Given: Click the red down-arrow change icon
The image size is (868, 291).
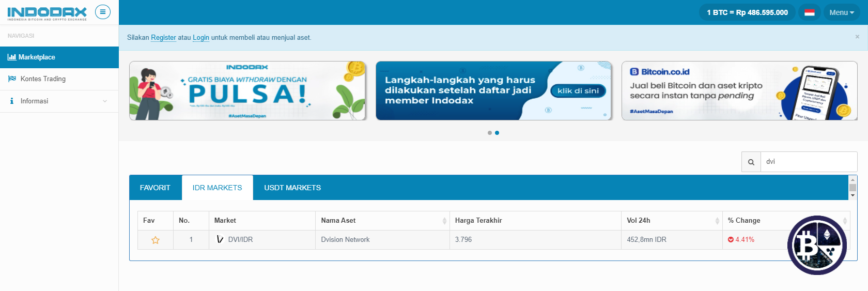Looking at the screenshot, I should (x=731, y=240).
